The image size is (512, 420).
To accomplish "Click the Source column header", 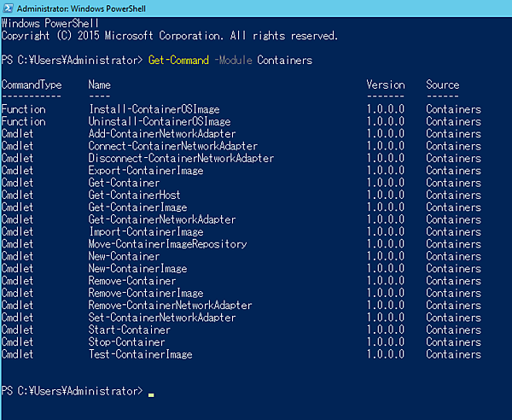I will coord(443,85).
